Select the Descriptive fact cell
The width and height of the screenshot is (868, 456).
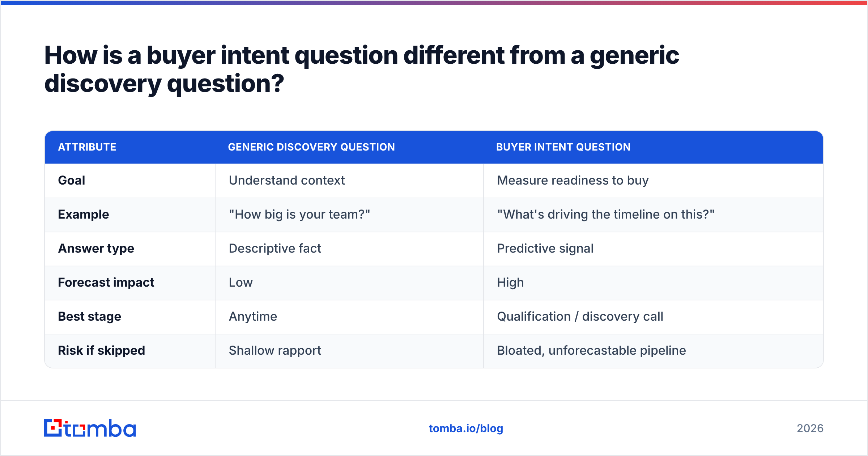point(349,249)
